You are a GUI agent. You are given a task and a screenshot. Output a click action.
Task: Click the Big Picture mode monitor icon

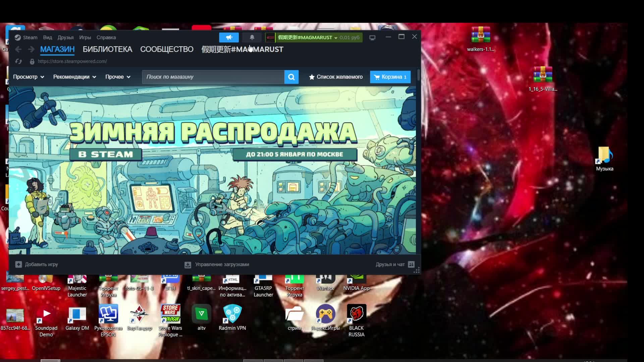tap(372, 38)
